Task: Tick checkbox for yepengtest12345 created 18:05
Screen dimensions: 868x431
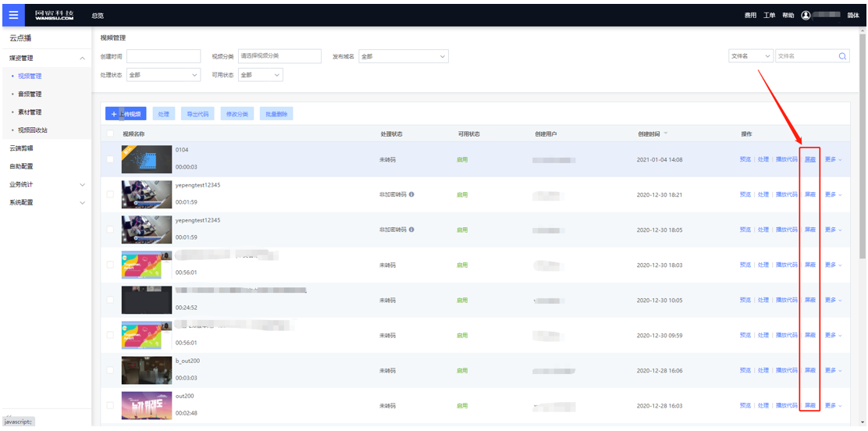Action: tap(110, 230)
